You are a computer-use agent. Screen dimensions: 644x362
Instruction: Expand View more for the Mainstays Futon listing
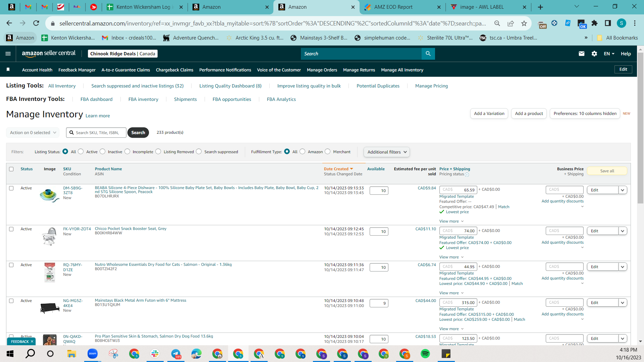[451, 329]
